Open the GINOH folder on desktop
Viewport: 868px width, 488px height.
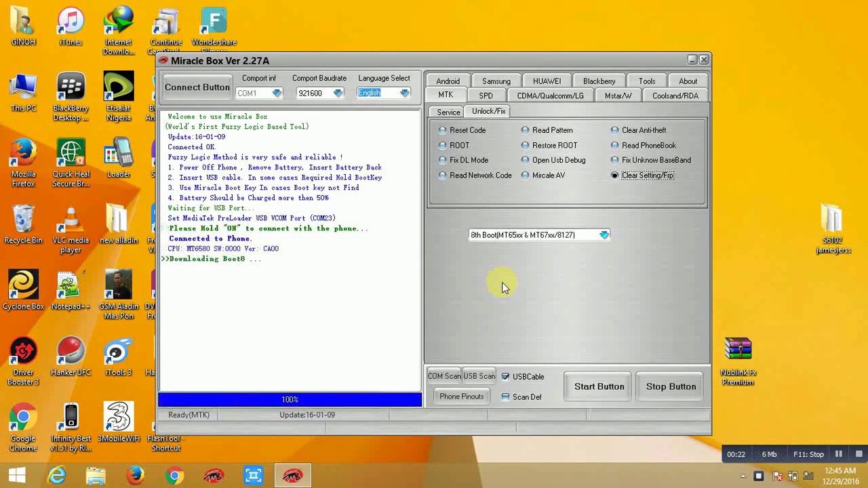(x=23, y=27)
